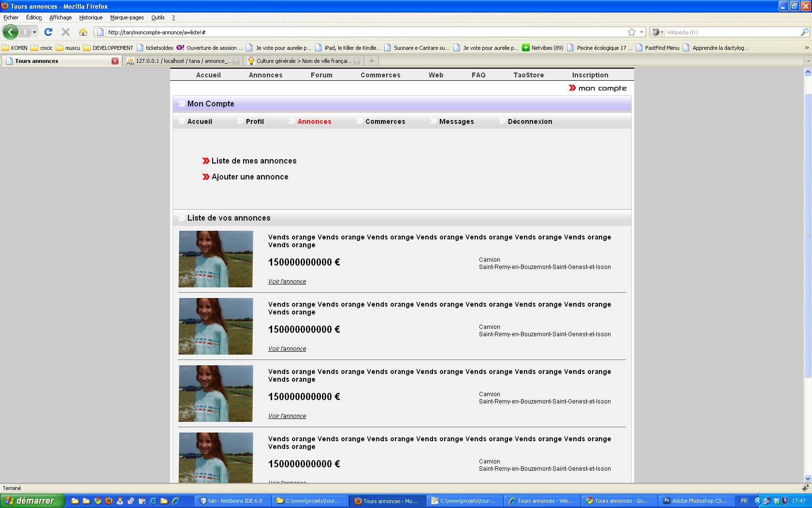The height and width of the screenshot is (508, 812).
Task: Open the Affichage menu
Action: coord(60,17)
